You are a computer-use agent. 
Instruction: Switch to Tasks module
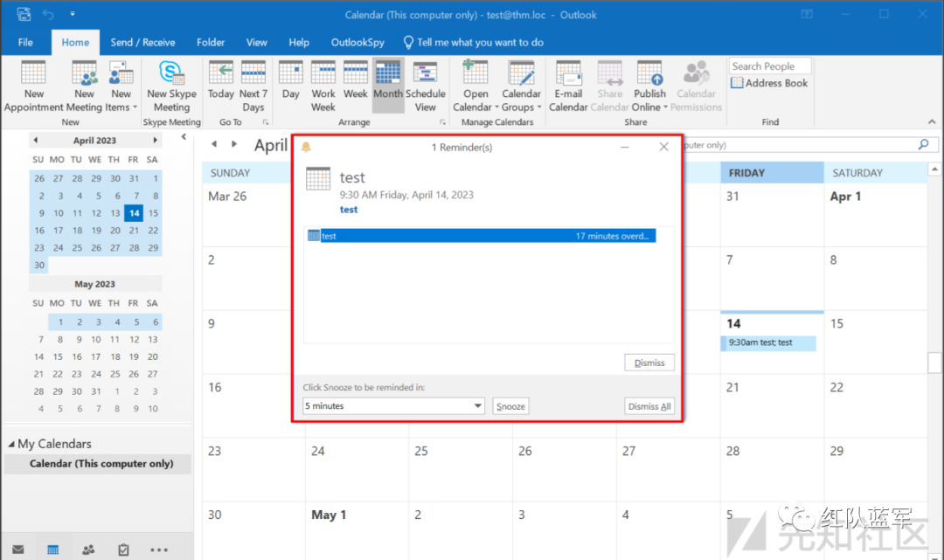coord(123,550)
